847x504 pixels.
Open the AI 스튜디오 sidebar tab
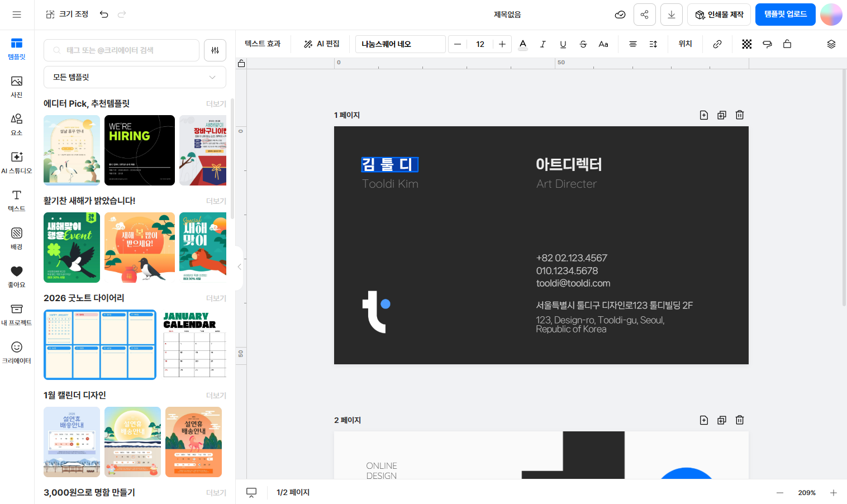pyautogui.click(x=17, y=163)
